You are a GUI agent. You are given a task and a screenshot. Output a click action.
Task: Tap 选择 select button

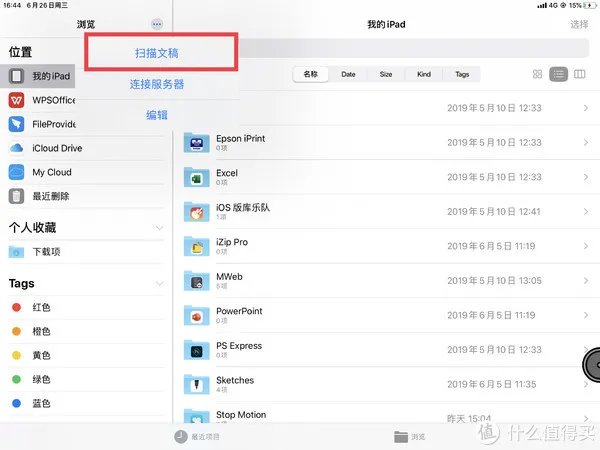click(x=579, y=24)
